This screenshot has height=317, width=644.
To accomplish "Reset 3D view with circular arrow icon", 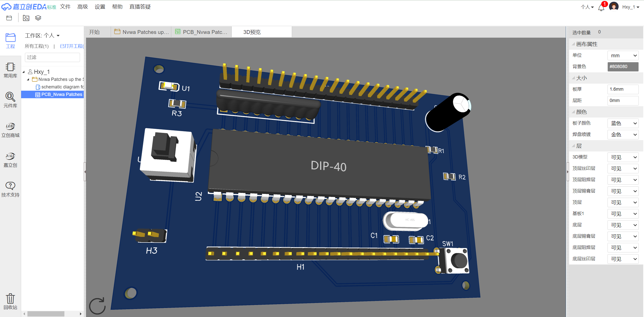I will (98, 306).
